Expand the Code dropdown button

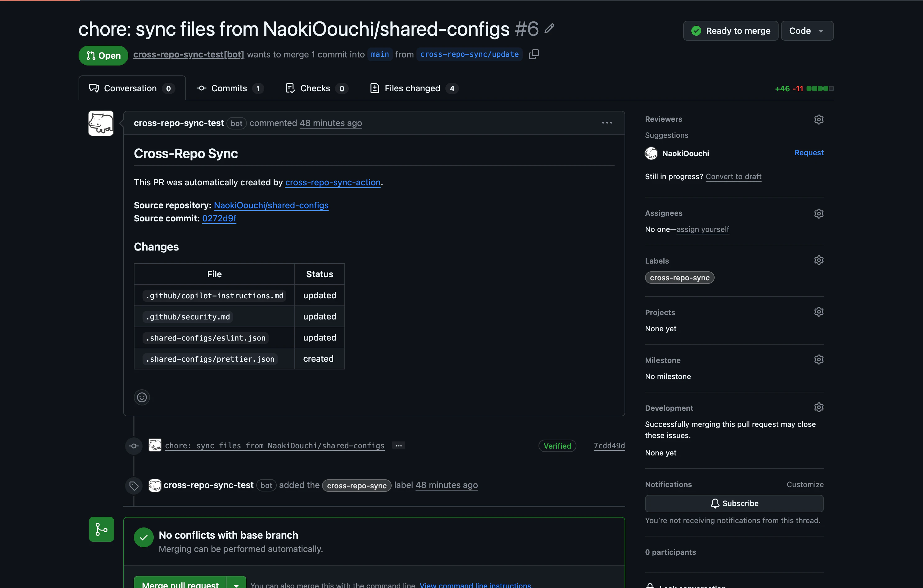click(807, 31)
